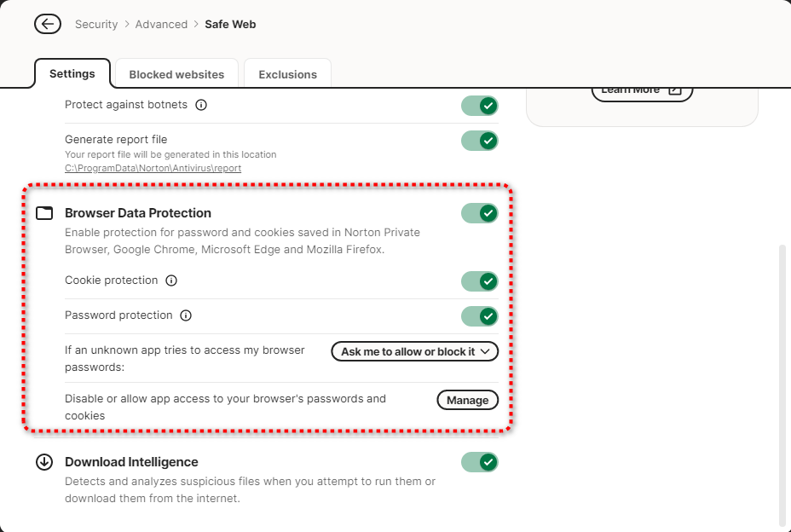Screen dimensions: 791x532
Task: Toggle Cookie protection off
Action: 480,281
